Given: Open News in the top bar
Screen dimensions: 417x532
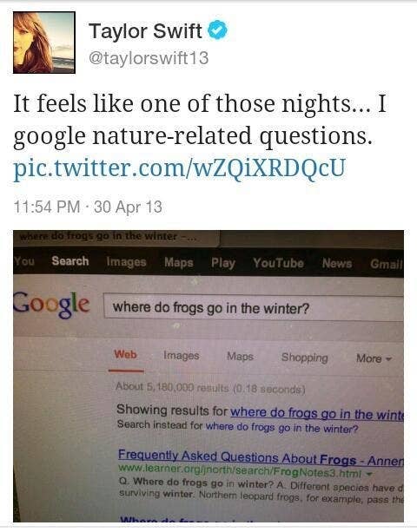Looking at the screenshot, I should pos(337,263).
